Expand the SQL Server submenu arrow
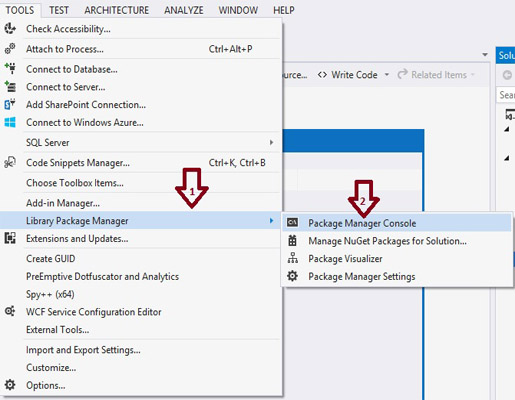The width and height of the screenshot is (515, 400). (271, 142)
